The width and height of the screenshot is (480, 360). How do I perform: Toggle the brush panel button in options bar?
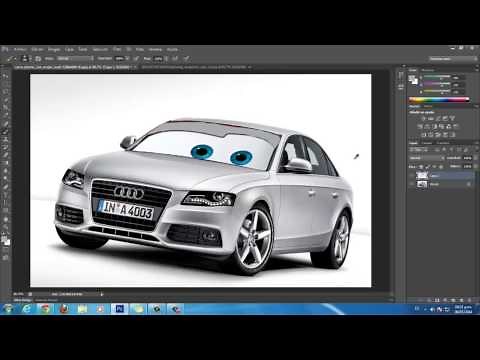pyautogui.click(x=38, y=58)
